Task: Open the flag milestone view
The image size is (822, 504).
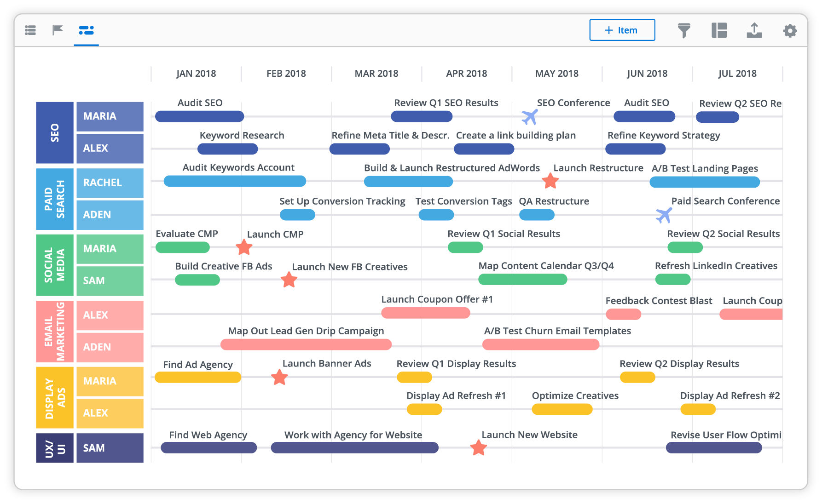Action: click(57, 30)
